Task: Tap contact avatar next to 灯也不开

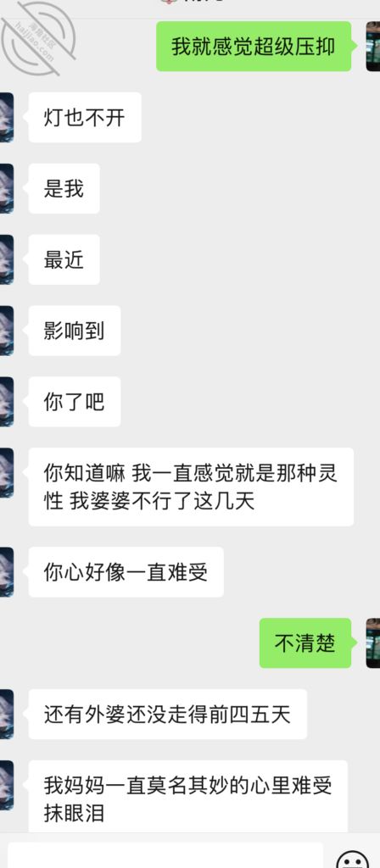Action: click(7, 117)
